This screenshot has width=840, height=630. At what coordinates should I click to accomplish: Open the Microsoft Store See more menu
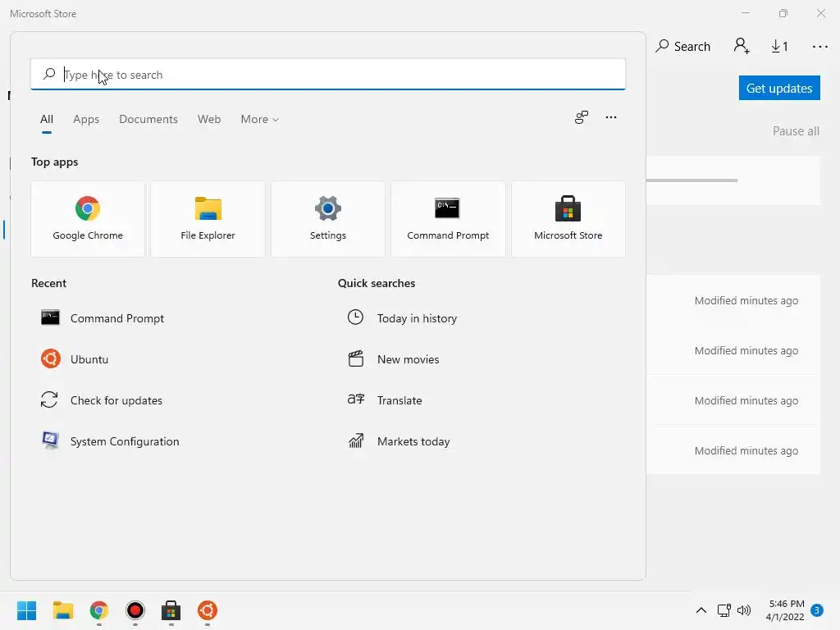(x=819, y=47)
